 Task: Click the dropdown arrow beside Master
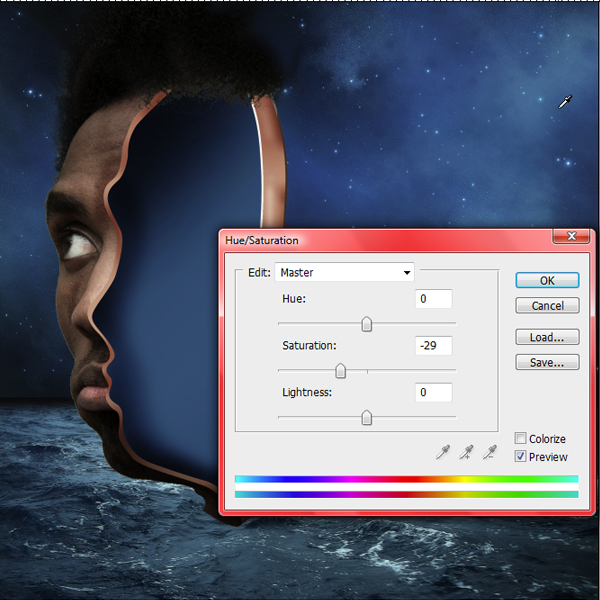(407, 272)
